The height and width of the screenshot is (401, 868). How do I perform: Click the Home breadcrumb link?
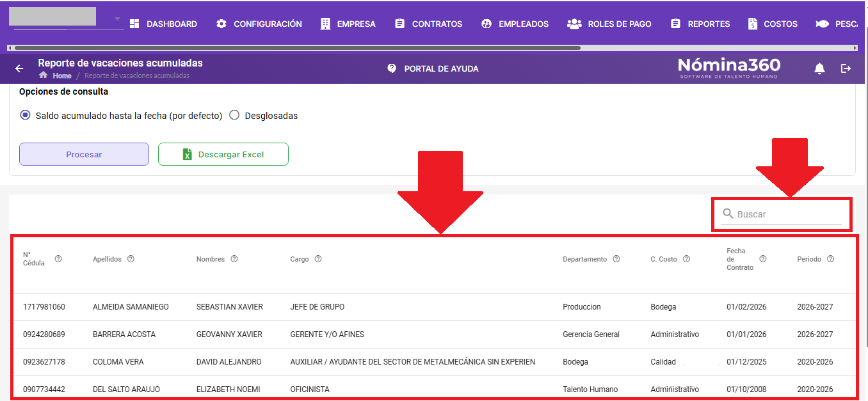[x=62, y=75]
